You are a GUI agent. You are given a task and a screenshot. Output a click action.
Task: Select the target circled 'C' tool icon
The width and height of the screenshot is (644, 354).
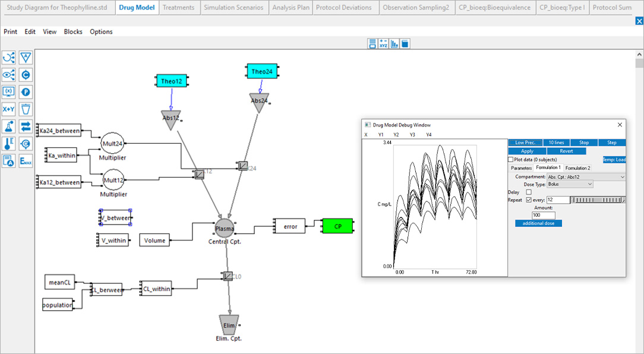coord(26,144)
